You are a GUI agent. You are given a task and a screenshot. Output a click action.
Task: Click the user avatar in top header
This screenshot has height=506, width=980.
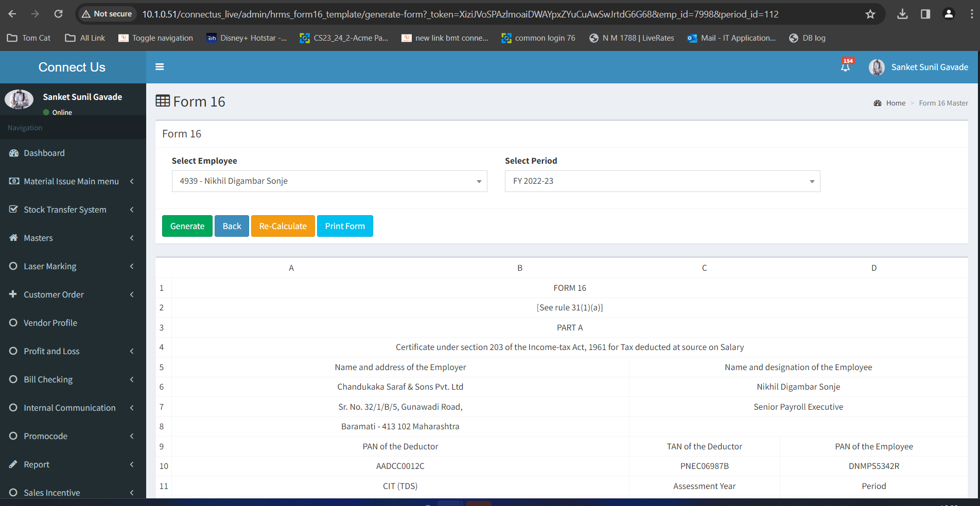877,67
